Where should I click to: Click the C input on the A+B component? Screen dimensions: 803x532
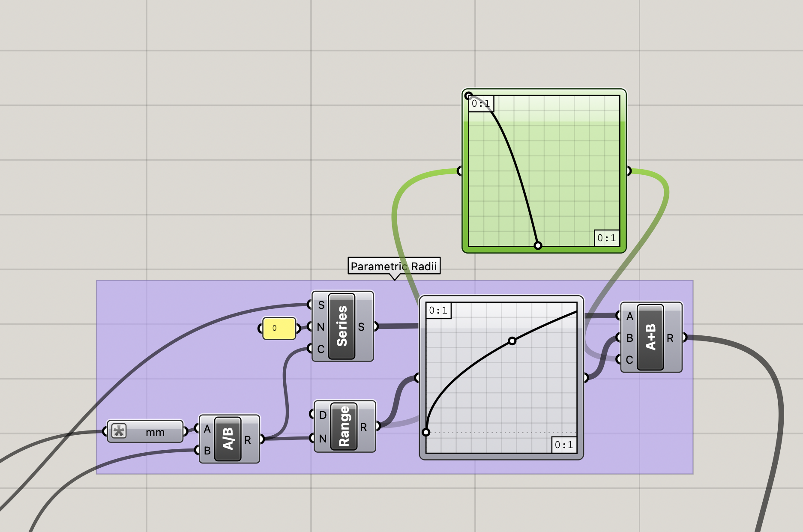pyautogui.click(x=629, y=360)
